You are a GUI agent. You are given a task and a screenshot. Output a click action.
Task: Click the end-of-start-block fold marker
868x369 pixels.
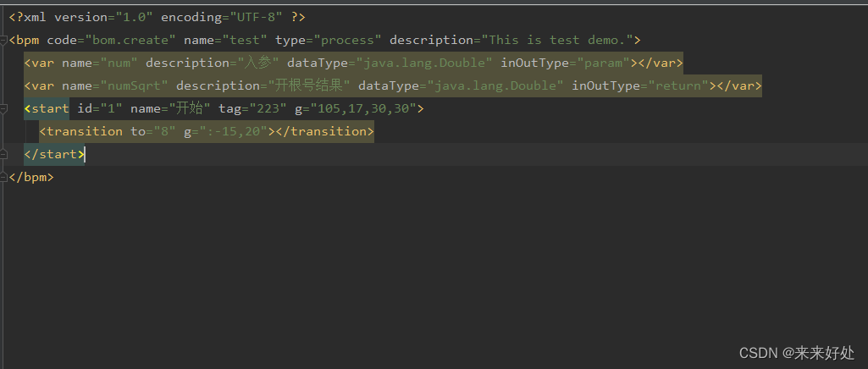pyautogui.click(x=3, y=154)
